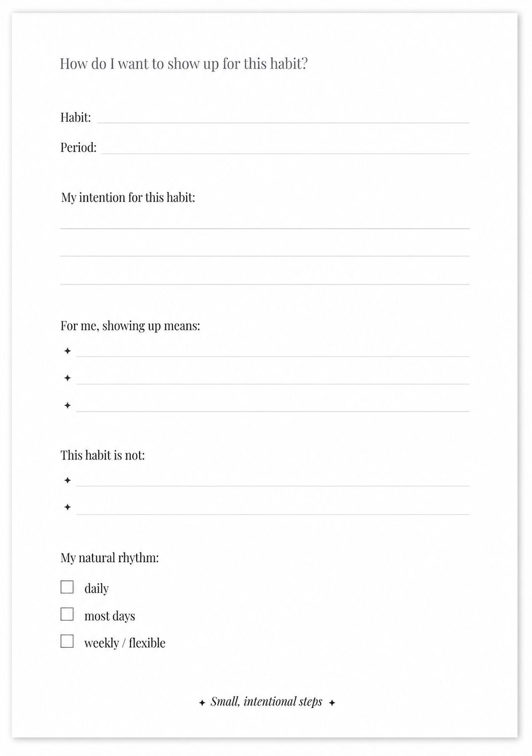Click second star bullet under 'showing up means'

point(67,378)
